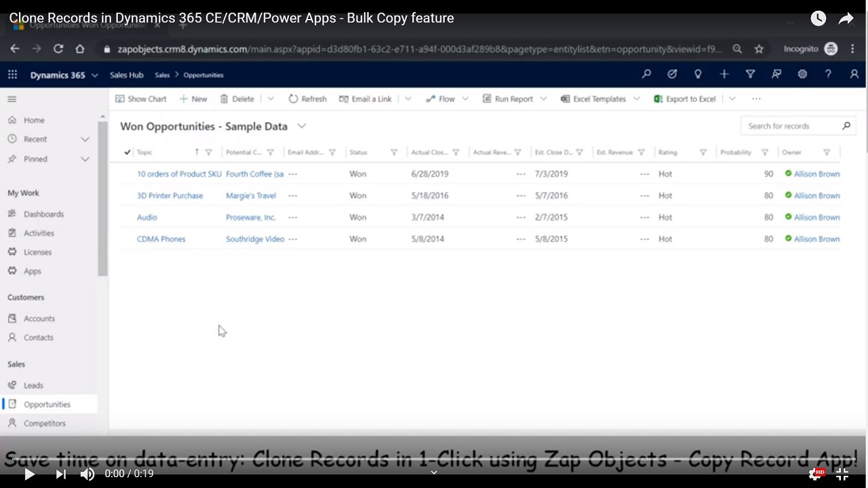The image size is (868, 488).
Task: Open the lightbulb assistant icon
Action: (698, 75)
